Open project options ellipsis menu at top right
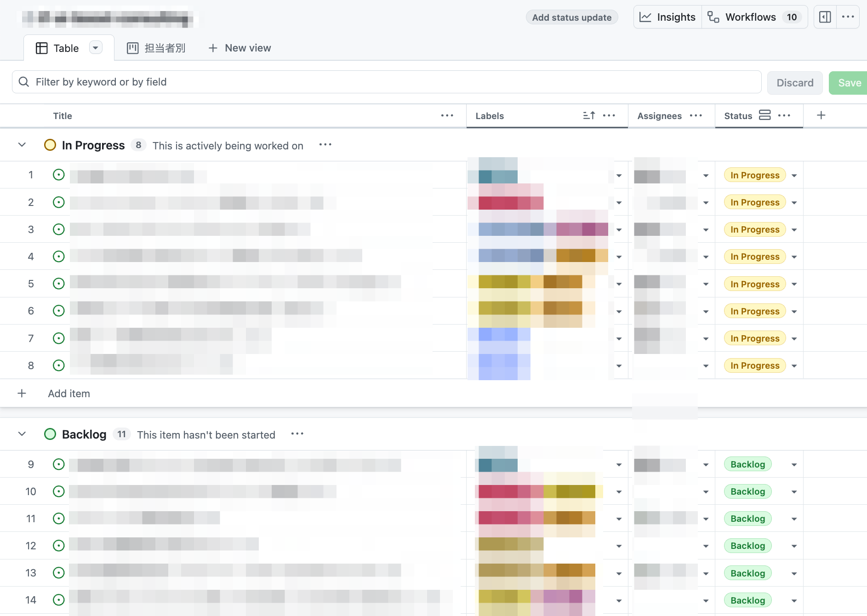The width and height of the screenshot is (867, 616). click(x=848, y=17)
